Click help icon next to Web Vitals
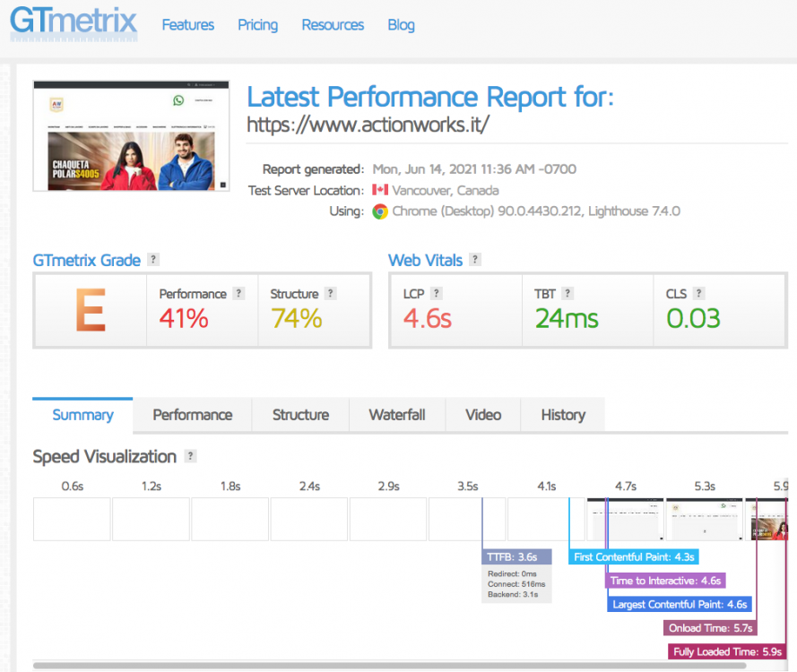This screenshot has height=672, width=797. [x=475, y=260]
